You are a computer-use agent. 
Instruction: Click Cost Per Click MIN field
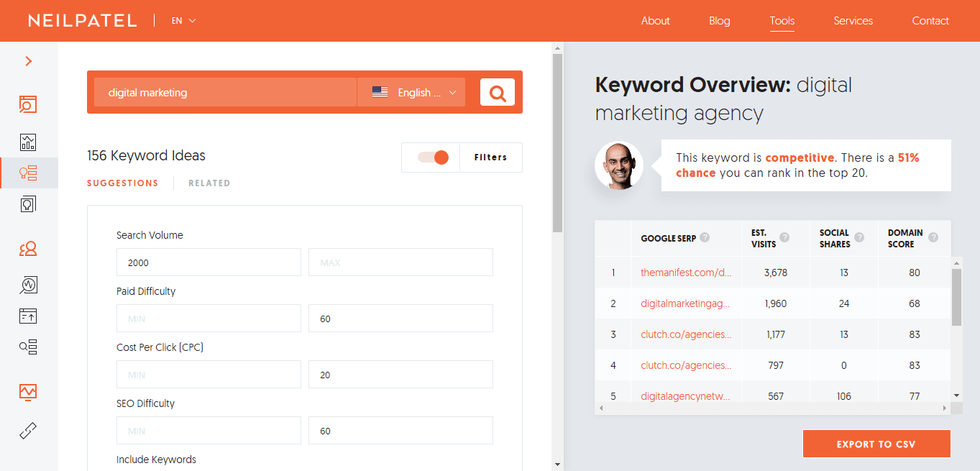209,375
